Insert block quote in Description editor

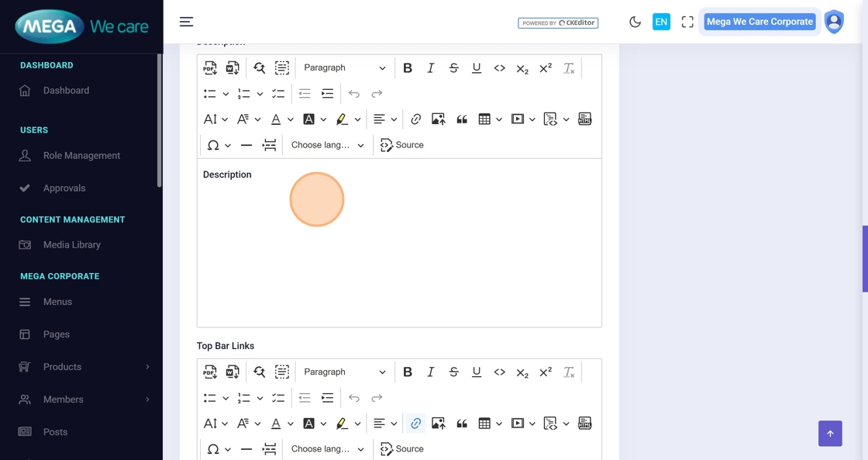click(x=462, y=119)
